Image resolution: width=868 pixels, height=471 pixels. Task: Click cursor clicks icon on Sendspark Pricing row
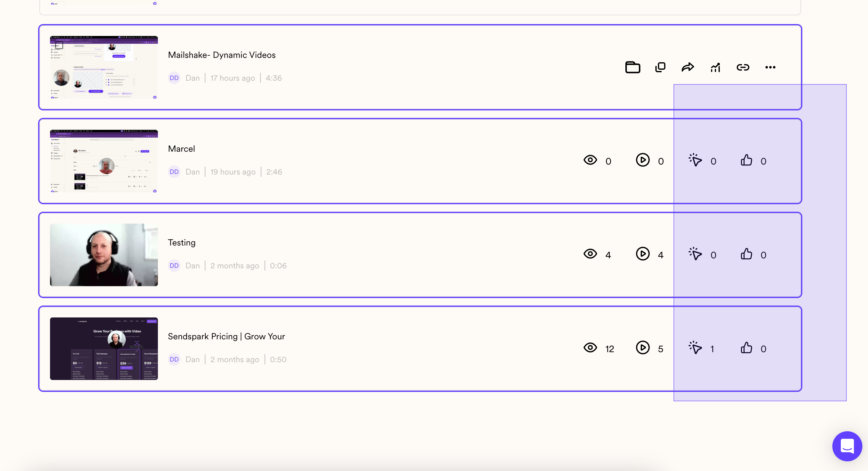695,347
